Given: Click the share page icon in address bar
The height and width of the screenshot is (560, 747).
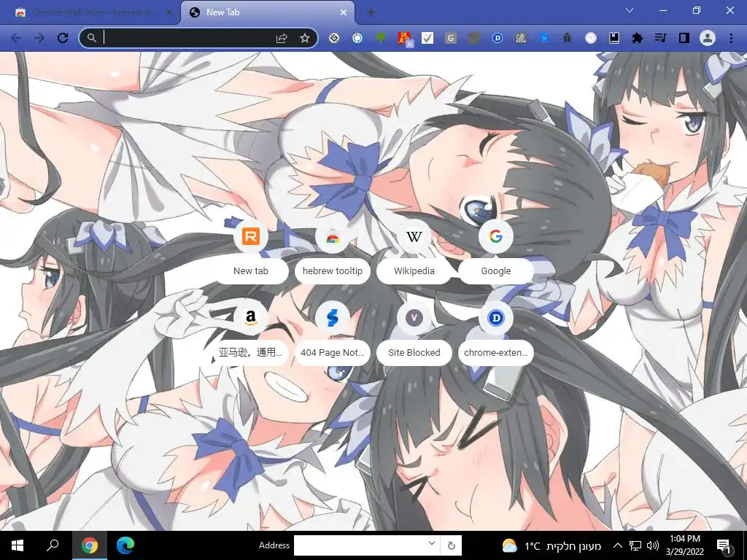Looking at the screenshot, I should (x=282, y=38).
